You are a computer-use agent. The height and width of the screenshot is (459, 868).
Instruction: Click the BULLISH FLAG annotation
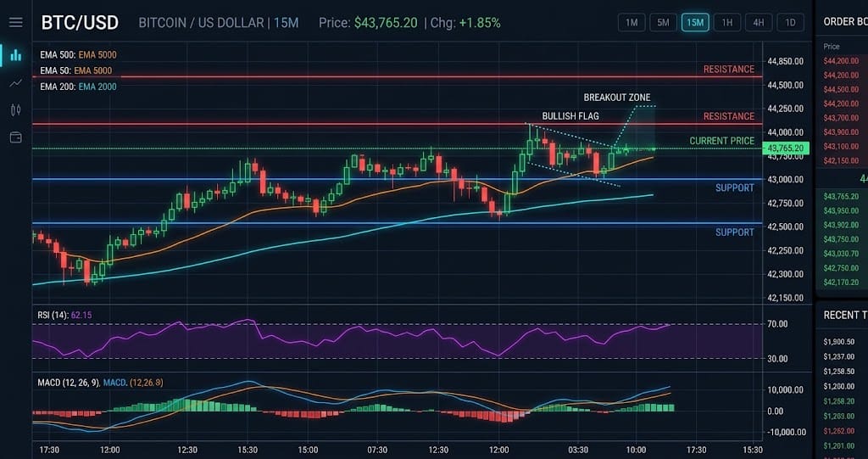pyautogui.click(x=570, y=116)
